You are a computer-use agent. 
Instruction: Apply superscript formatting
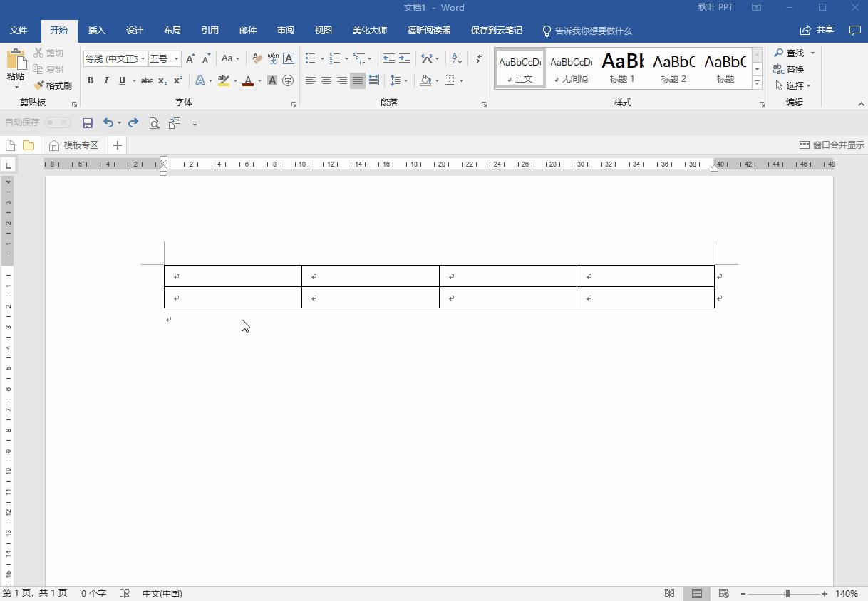point(178,80)
